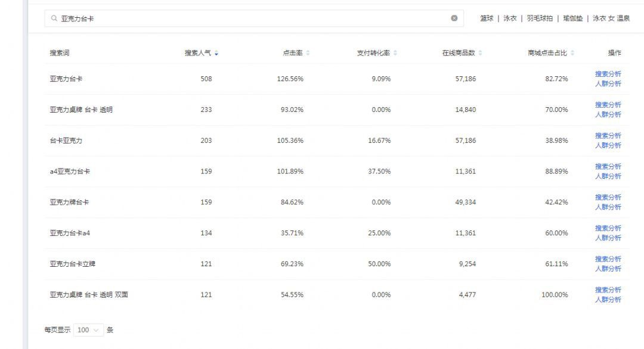Open 人群分析 for 亚克力桌牌 台卡 透明
Viewport: 644px width, 349px height.
pos(608,114)
